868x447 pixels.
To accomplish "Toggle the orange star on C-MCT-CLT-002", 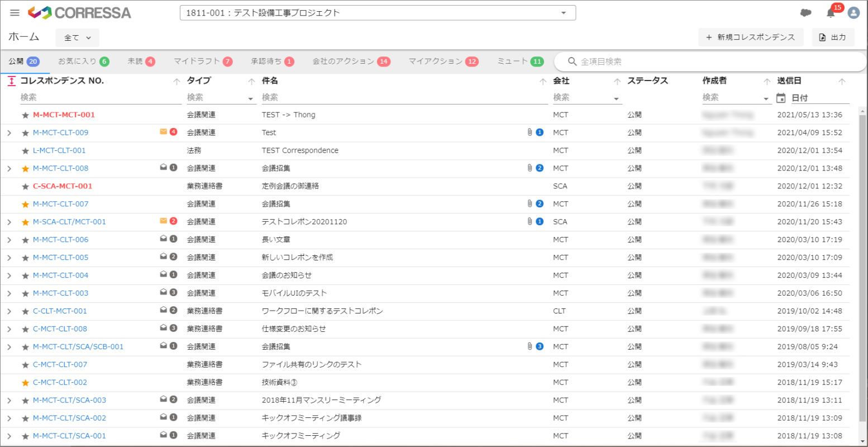I will pos(25,382).
